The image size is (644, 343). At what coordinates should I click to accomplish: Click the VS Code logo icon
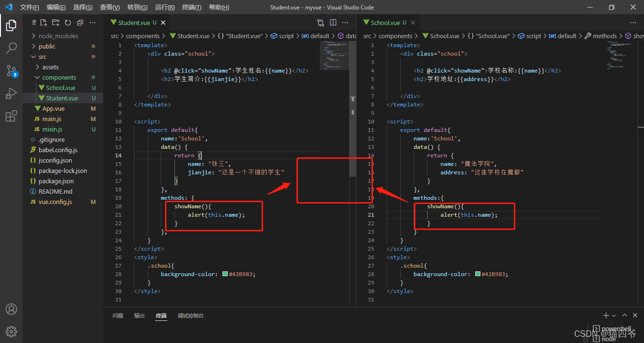click(x=8, y=7)
